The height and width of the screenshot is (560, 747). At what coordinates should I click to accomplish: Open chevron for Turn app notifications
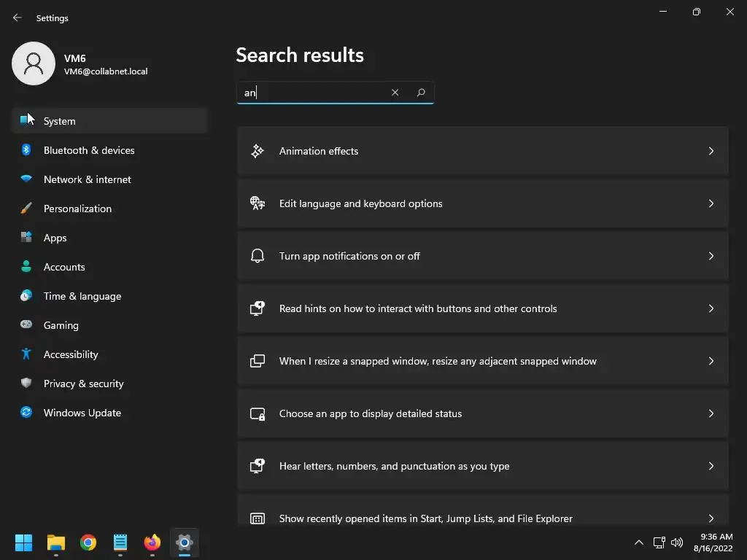(x=711, y=256)
